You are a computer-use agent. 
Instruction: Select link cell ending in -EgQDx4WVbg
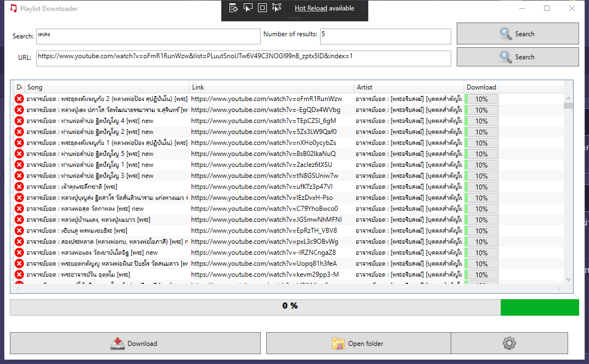click(x=266, y=110)
